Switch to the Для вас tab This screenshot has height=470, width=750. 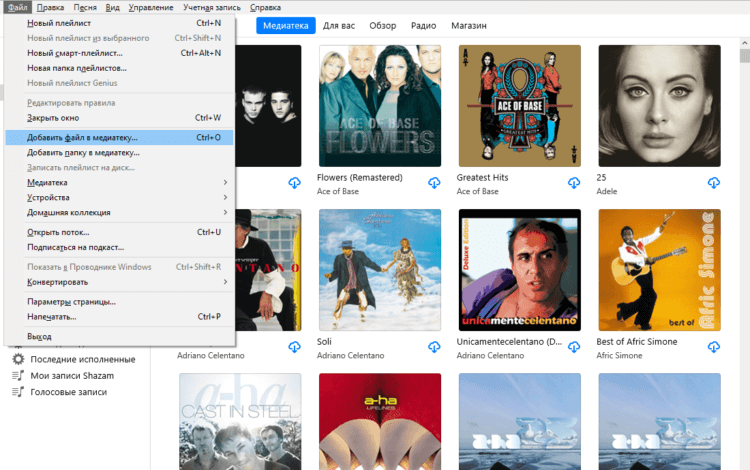[339, 25]
